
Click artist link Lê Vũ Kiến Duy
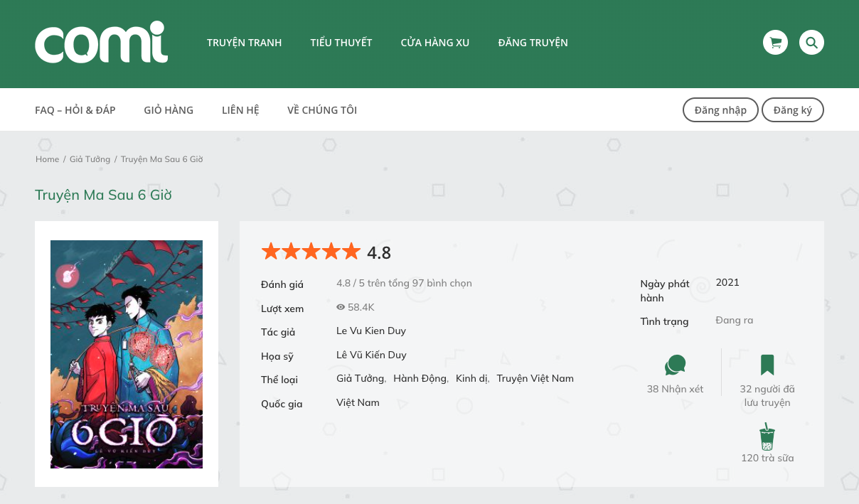point(371,355)
